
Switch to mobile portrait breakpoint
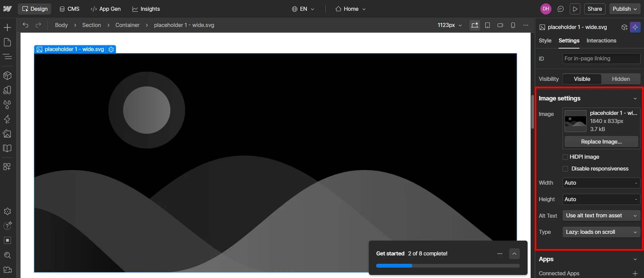click(513, 25)
